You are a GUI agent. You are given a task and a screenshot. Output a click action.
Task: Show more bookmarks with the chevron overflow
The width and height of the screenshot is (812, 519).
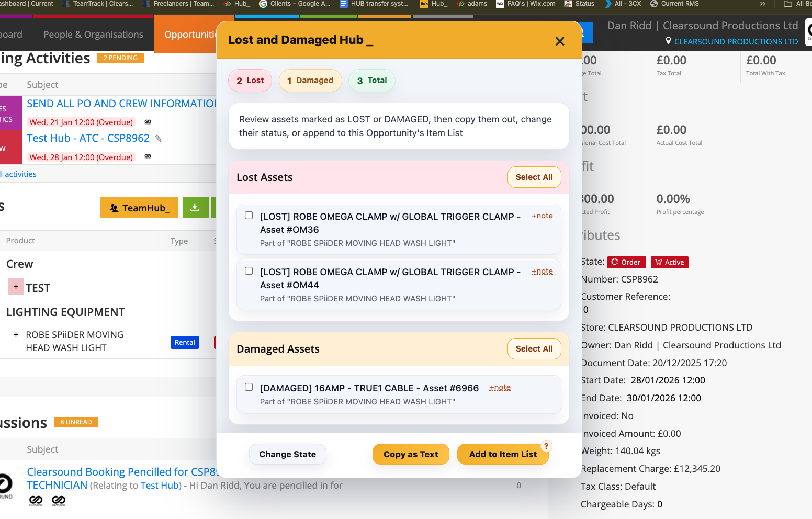point(763,4)
